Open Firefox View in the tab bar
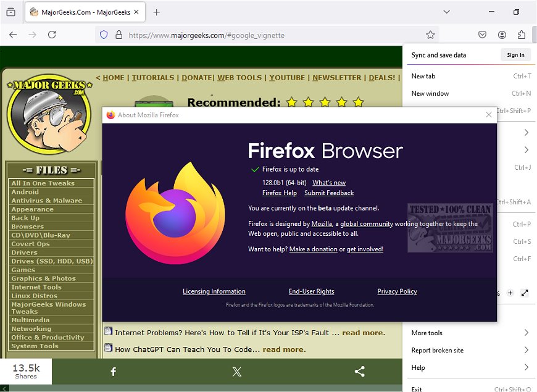The width and height of the screenshot is (537, 392). coord(11,12)
